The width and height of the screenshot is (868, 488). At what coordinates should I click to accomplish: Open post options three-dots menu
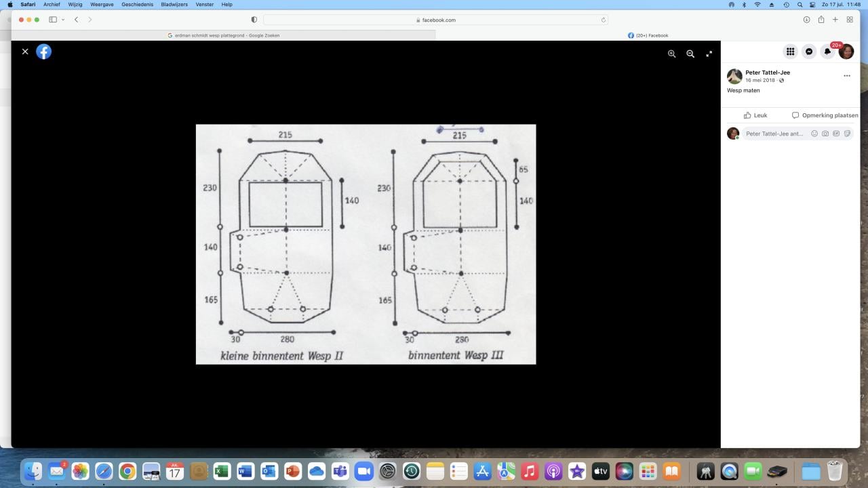coord(846,76)
